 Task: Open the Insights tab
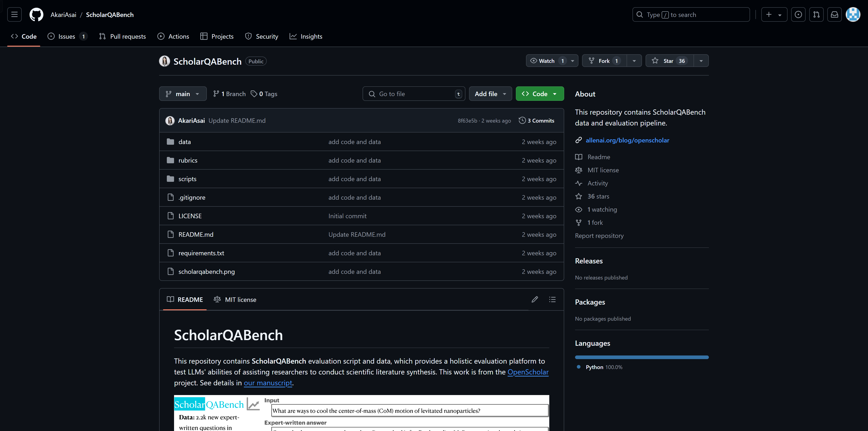[x=306, y=36]
